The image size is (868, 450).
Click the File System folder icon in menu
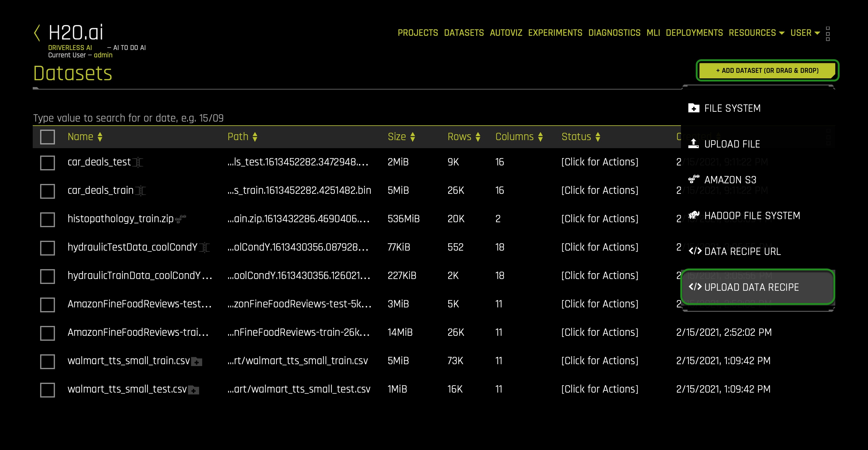[x=694, y=108]
